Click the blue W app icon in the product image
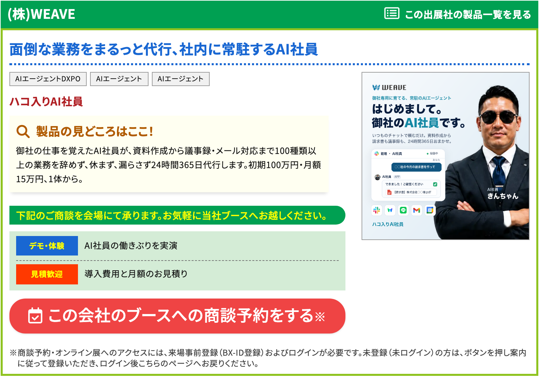The height and width of the screenshot is (392, 541). tap(390, 210)
